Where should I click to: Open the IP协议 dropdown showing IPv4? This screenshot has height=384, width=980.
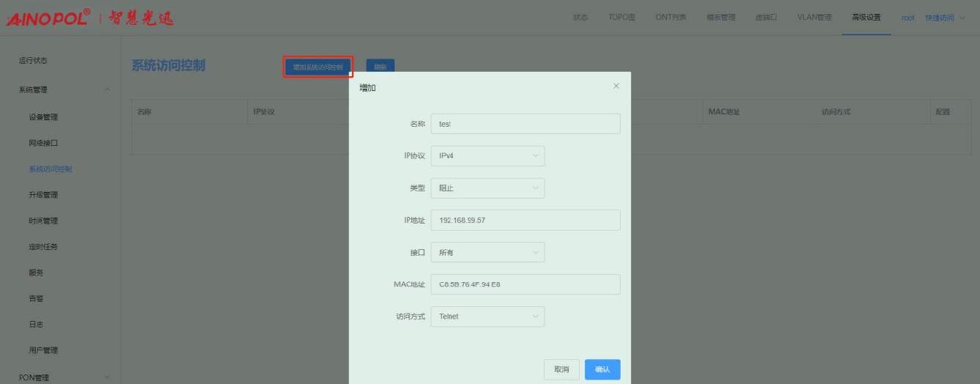coord(487,156)
